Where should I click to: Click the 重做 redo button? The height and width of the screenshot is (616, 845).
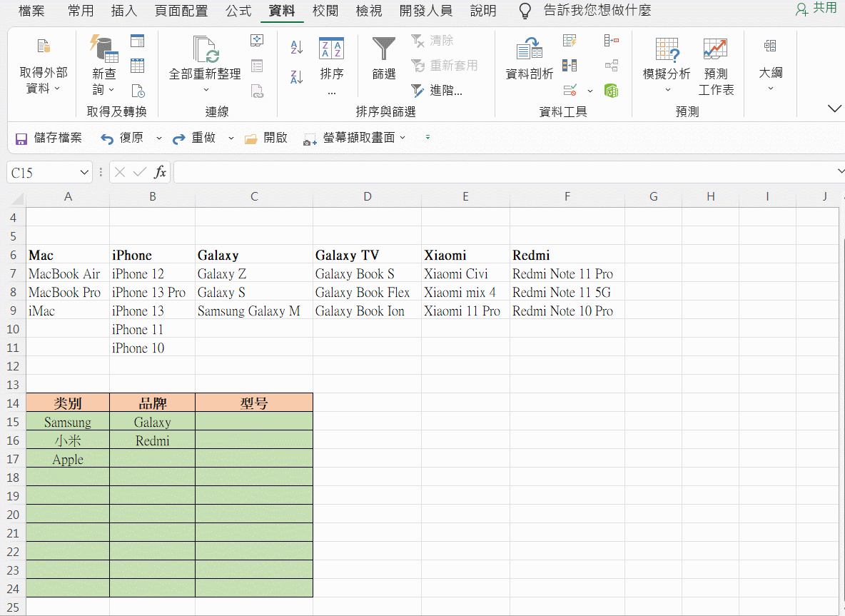coord(194,138)
